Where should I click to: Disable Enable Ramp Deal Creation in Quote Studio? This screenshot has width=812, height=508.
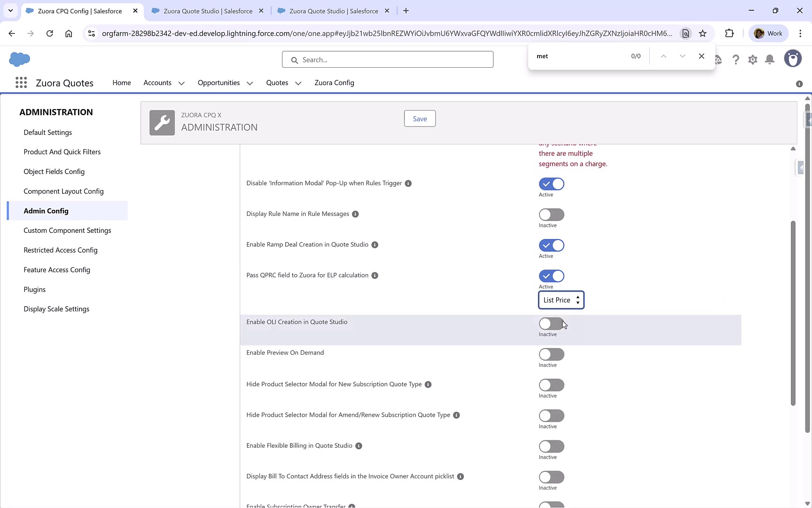coord(551,245)
